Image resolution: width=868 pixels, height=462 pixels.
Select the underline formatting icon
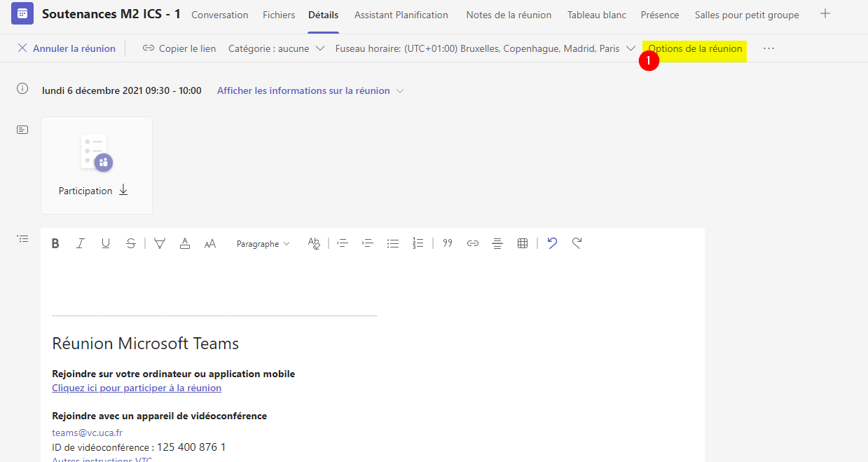tap(106, 243)
